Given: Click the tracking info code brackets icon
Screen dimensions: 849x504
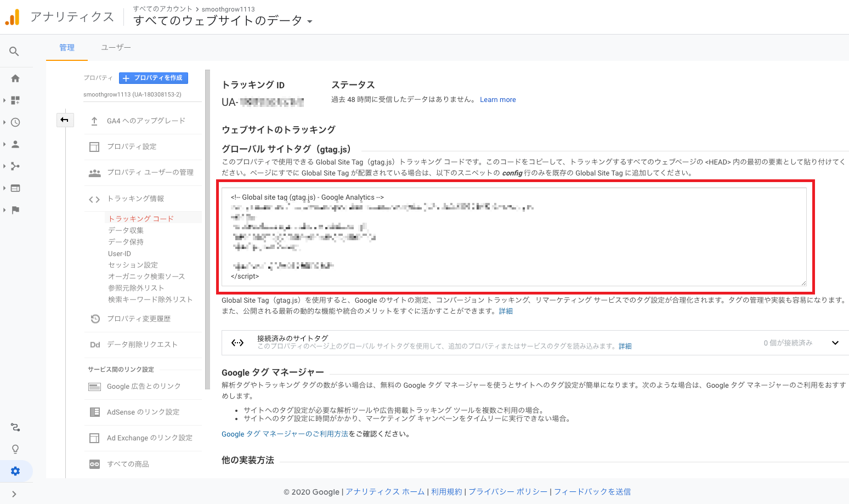Looking at the screenshot, I should tap(94, 199).
